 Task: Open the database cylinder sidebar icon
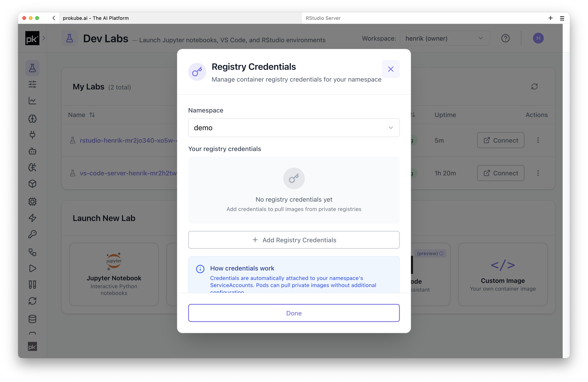32,319
